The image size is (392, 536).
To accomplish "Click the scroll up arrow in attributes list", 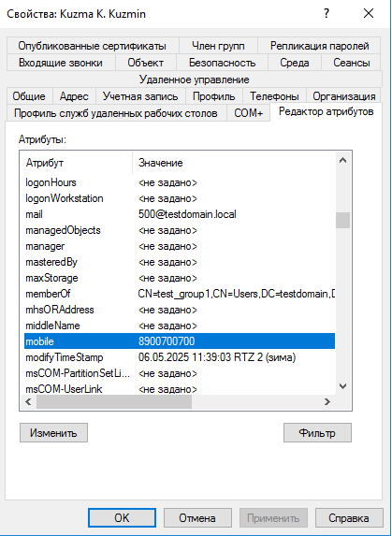I will coord(342,160).
